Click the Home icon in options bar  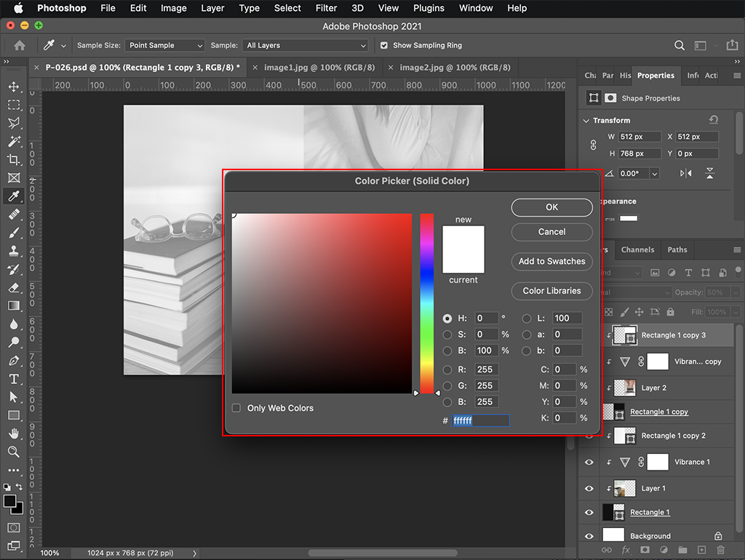20,45
